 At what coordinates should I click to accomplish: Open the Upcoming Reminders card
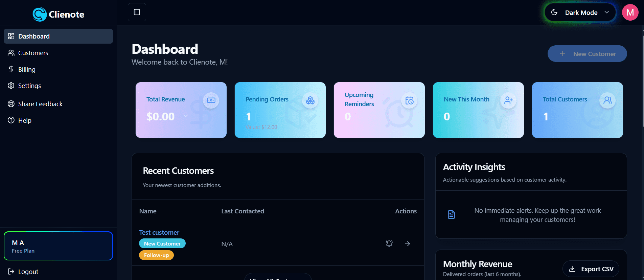click(x=379, y=110)
